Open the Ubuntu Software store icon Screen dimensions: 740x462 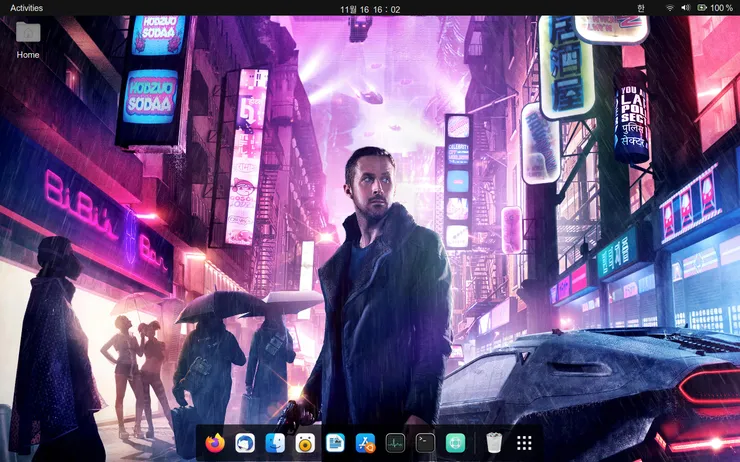point(365,443)
